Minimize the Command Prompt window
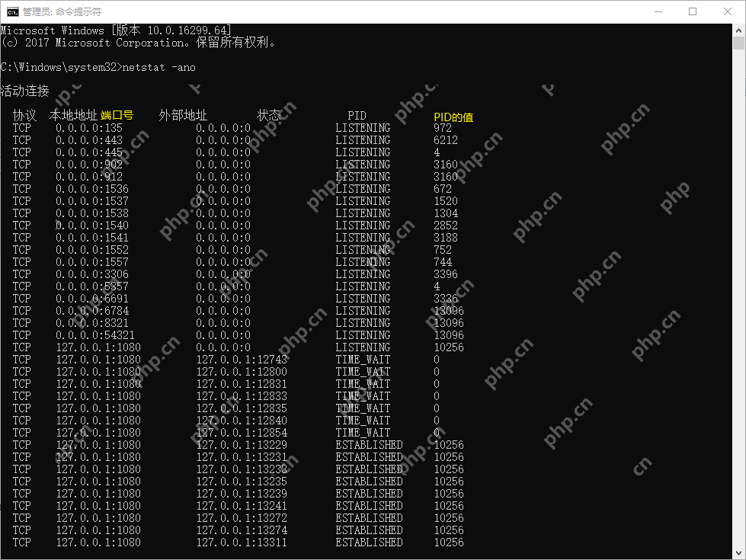This screenshot has height=560, width=746. point(658,11)
